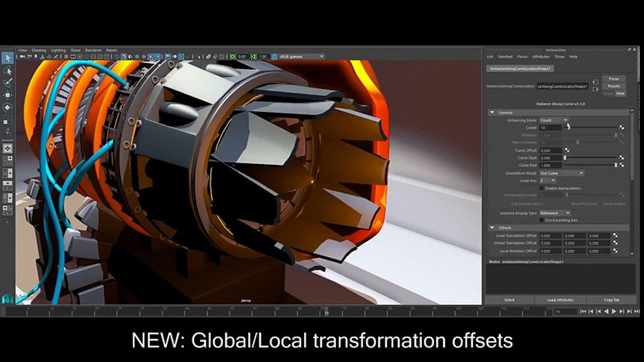This screenshot has height=362, width=644.
Task: Open the sRGB gamma view transform dropdown
Action: tap(301, 56)
